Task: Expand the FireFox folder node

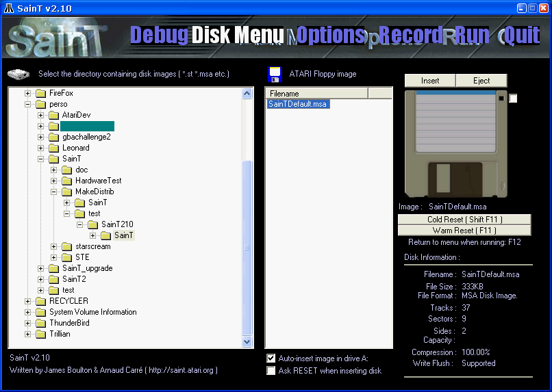Action: [27, 94]
